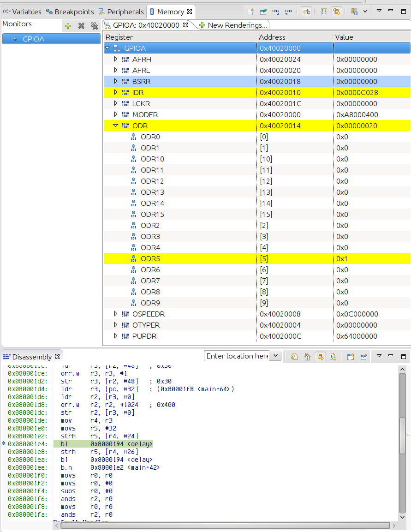
Task: Select the ODR10 row
Action: (257, 159)
